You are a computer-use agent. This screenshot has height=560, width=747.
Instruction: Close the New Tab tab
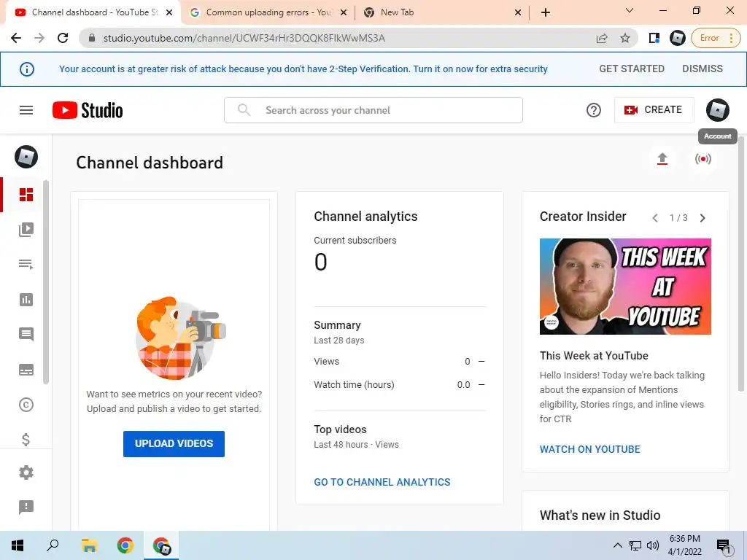(x=518, y=12)
